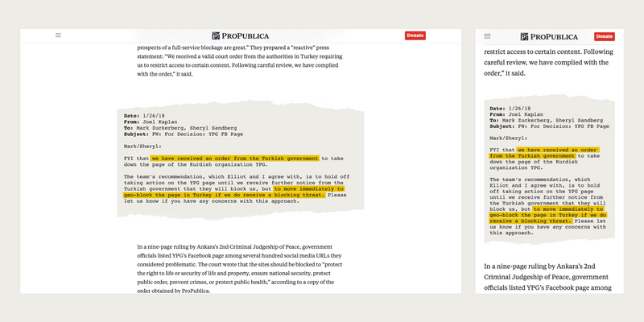Viewport: 644px width, 322px height.
Task: Click the ProPublica logo in the wide view
Action: pos(241,35)
